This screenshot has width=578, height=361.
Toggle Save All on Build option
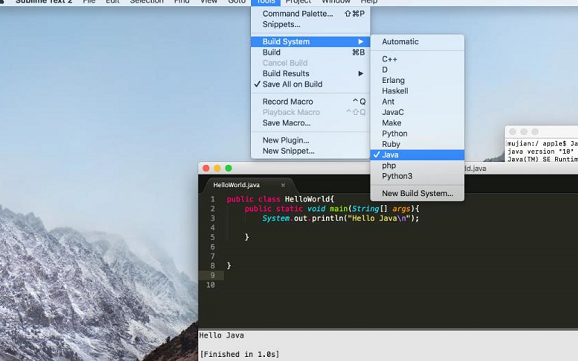(x=310, y=84)
